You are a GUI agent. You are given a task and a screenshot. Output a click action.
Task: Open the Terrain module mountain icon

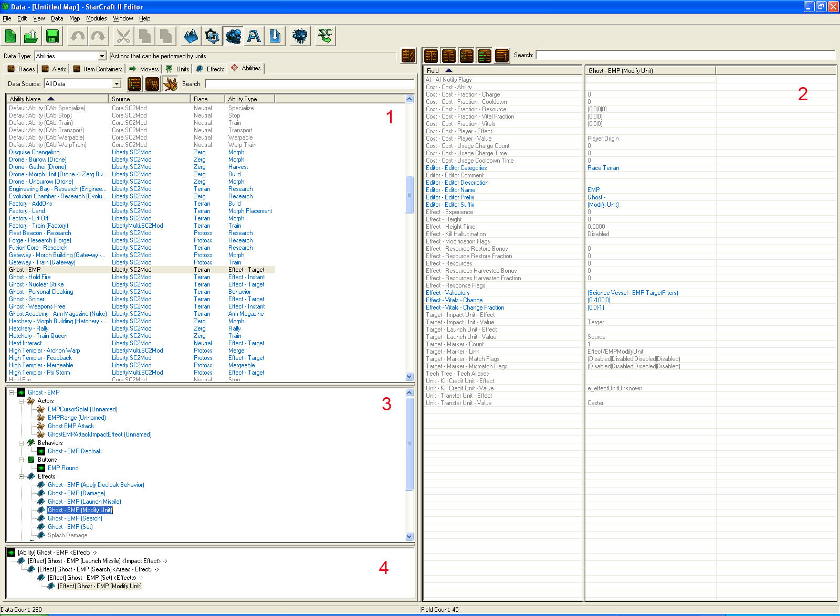tap(191, 36)
